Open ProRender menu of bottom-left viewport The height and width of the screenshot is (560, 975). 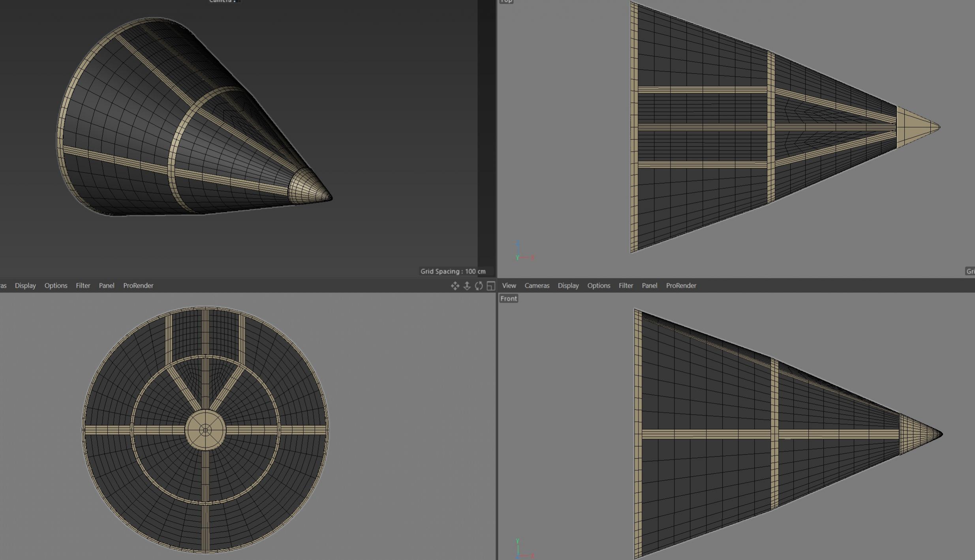[x=138, y=285]
